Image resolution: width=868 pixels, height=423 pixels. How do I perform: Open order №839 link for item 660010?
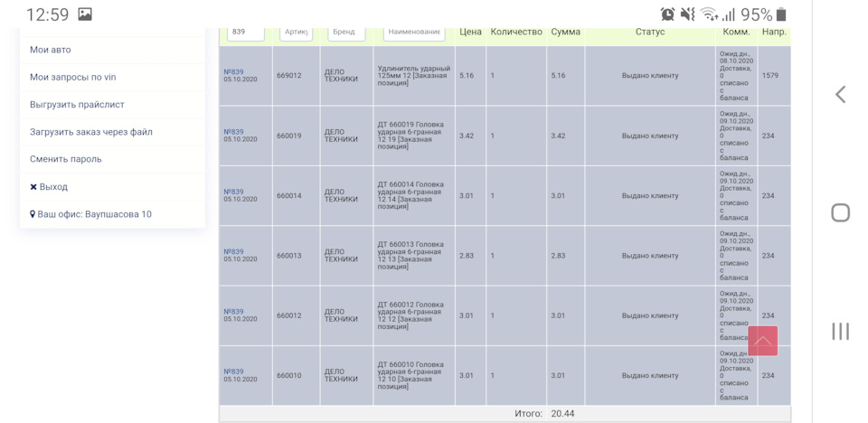point(233,371)
